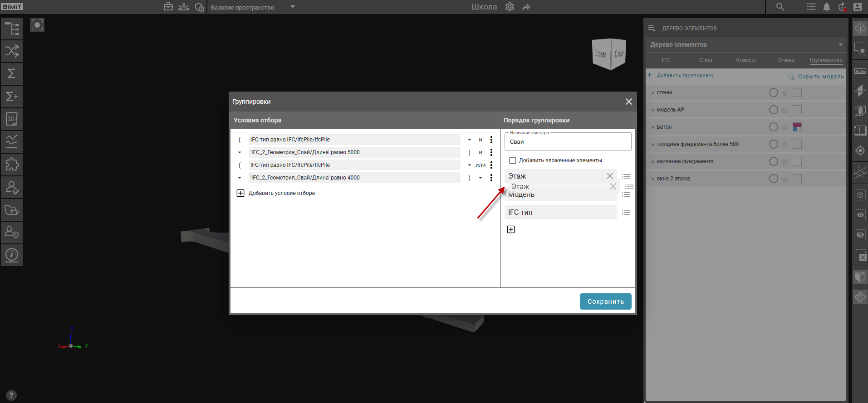Open the 'Базовое пространство' dropdown
868x403 pixels.
point(252,7)
